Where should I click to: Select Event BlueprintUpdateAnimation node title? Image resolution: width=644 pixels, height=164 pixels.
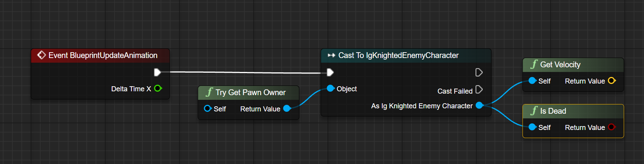103,55
